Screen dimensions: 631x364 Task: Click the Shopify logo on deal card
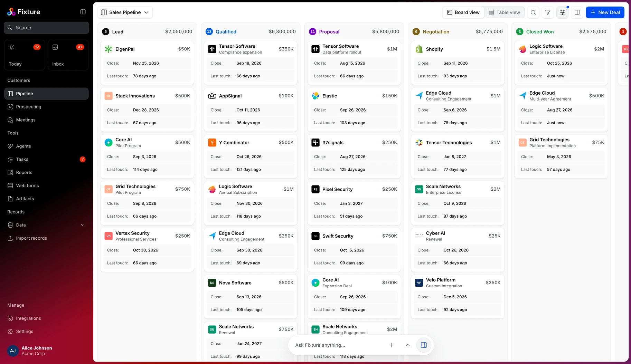(419, 49)
